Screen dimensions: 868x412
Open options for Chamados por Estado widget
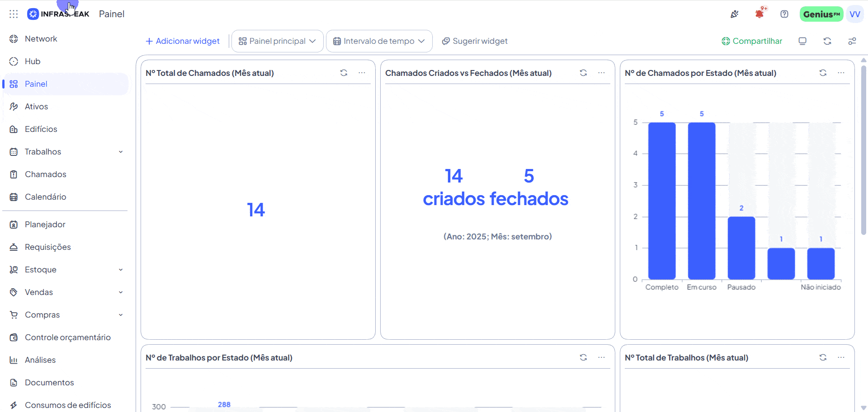[841, 73]
